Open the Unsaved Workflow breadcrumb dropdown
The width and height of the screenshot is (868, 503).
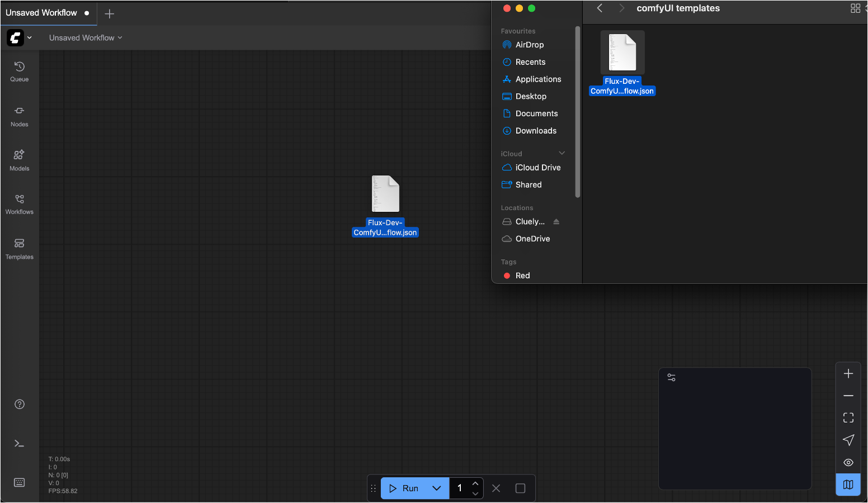86,37
